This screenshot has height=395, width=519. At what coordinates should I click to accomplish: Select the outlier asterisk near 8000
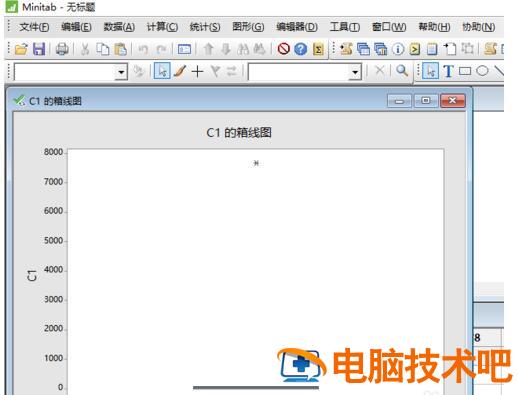tap(256, 163)
